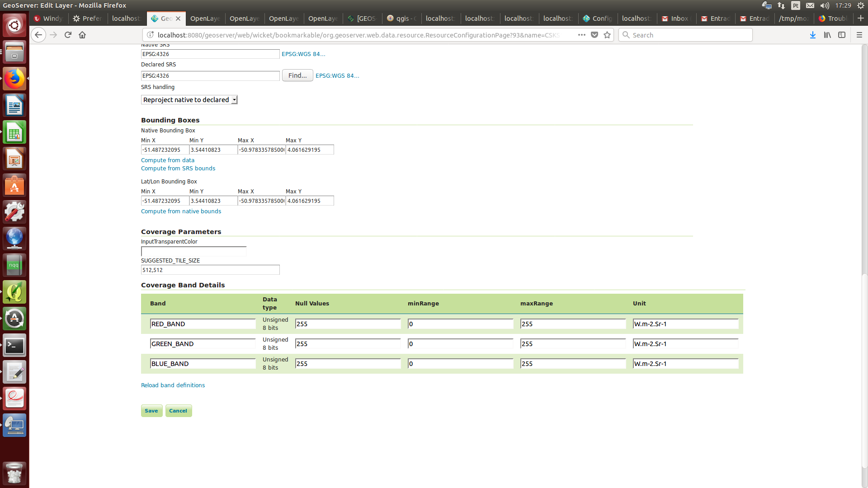868x488 pixels.
Task: Click the Find... SRS button
Action: [297, 75]
